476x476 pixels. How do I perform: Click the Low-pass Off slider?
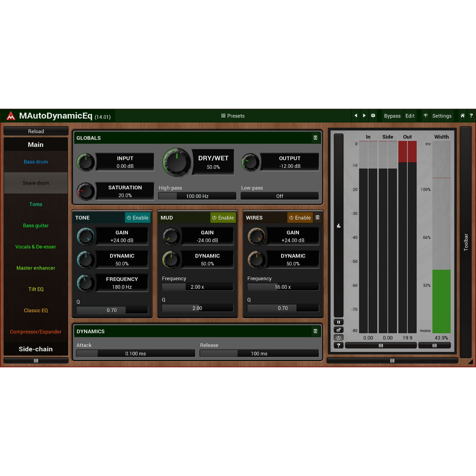[x=280, y=196]
